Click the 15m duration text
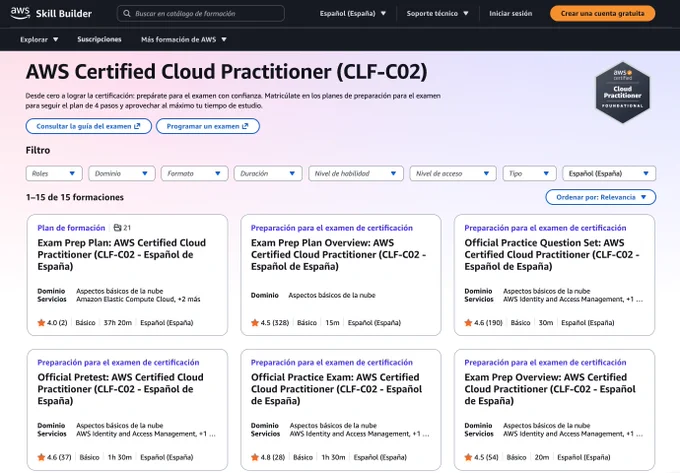 click(332, 323)
